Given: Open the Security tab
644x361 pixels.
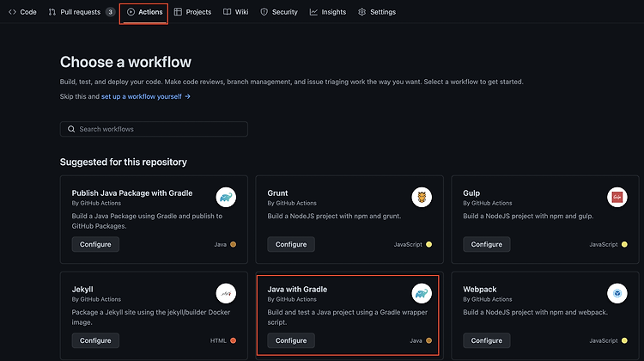Looking at the screenshot, I should coord(279,12).
